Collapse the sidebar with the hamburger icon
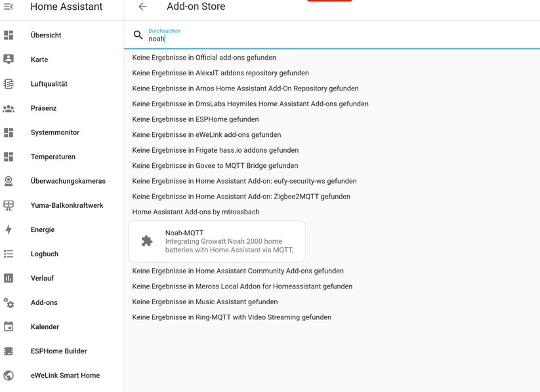The image size is (540, 392). pos(9,7)
